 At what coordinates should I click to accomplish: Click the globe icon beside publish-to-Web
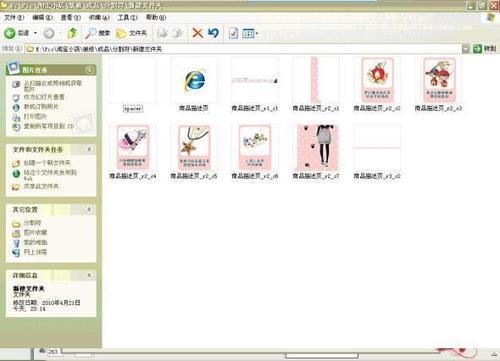click(x=16, y=173)
